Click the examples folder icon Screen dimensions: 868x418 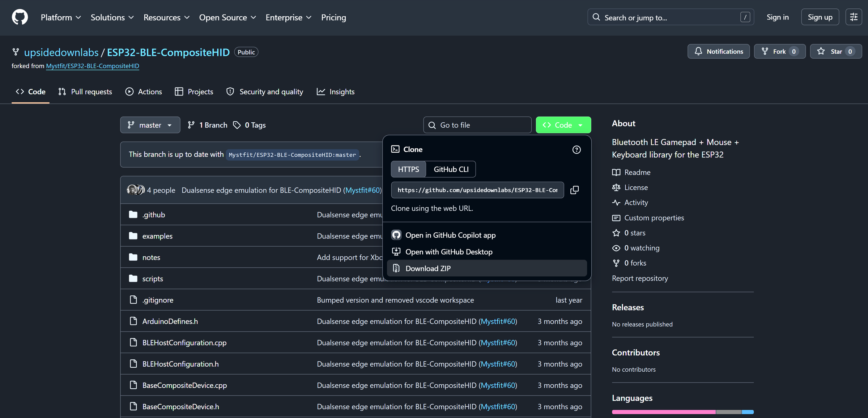coord(133,236)
